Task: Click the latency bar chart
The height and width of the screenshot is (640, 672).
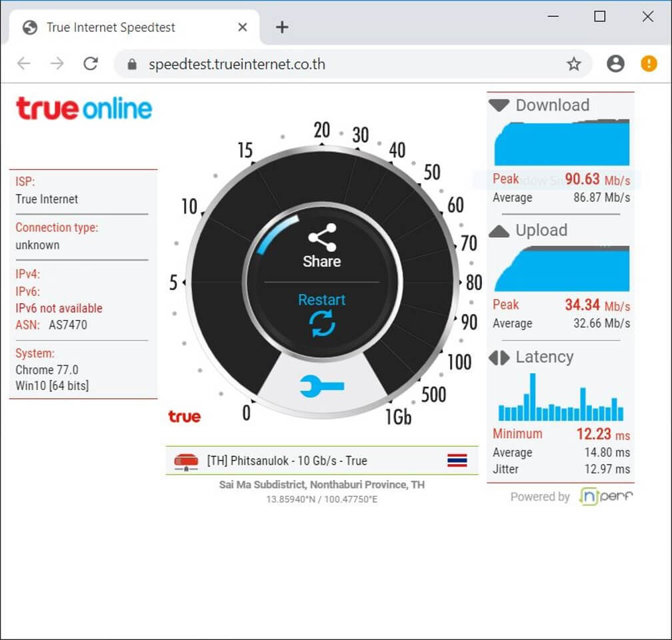Action: coord(561,397)
